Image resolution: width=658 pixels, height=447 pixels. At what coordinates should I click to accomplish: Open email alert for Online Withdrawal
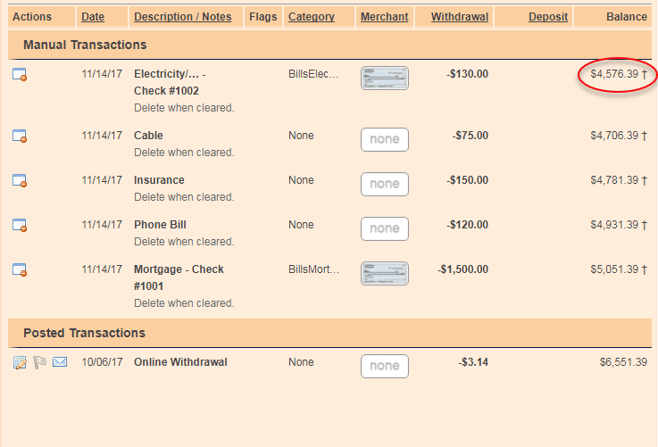click(60, 362)
